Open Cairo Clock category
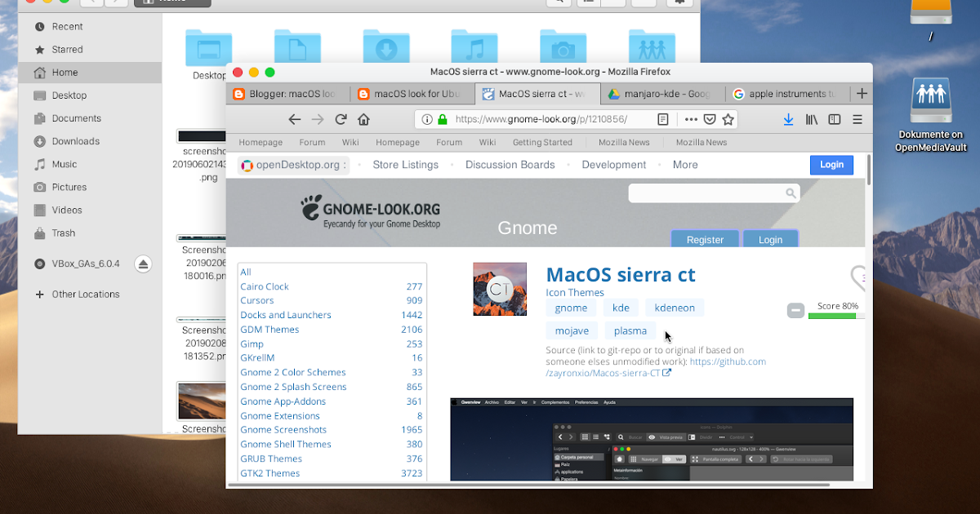The width and height of the screenshot is (980, 514). [x=265, y=286]
